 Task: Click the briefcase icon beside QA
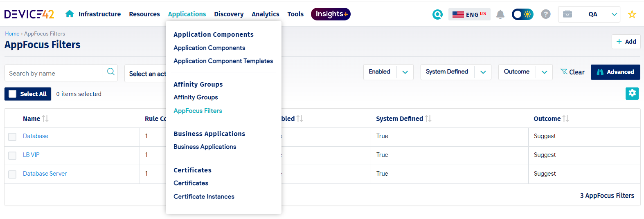567,14
